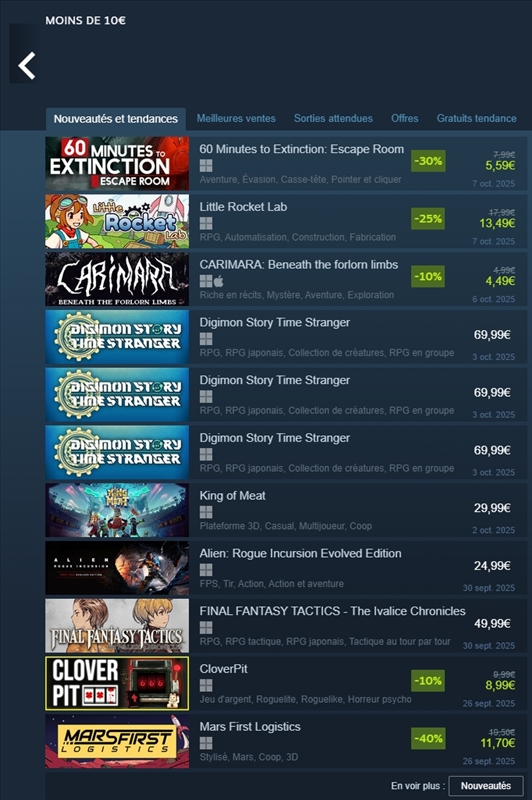This screenshot has height=800, width=532.
Task: Click the back arrow chevron icon
Action: [x=27, y=66]
